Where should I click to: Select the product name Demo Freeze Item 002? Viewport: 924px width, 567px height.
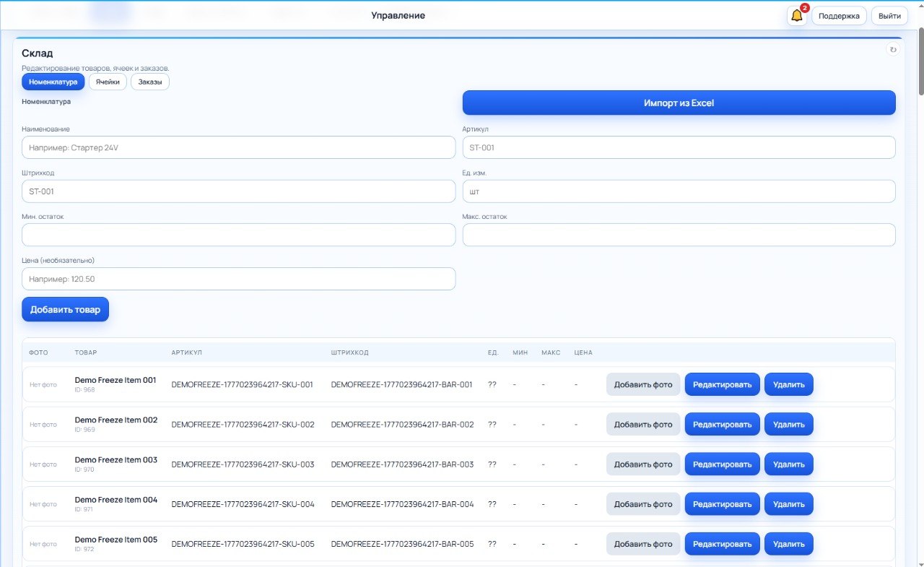tap(116, 420)
